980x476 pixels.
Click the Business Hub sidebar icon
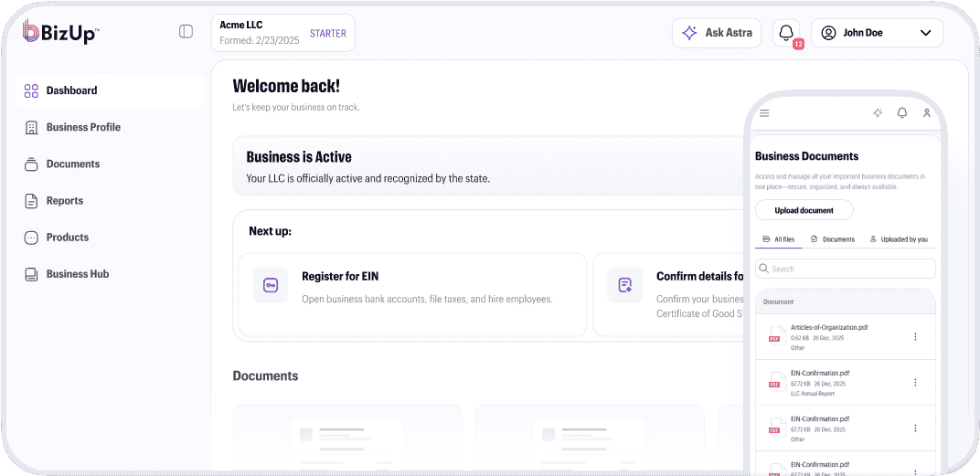click(31, 274)
